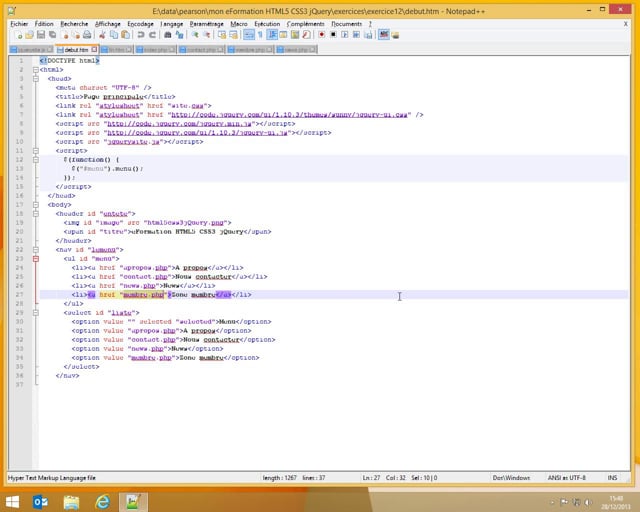Save the file with the Save icon

[x=41, y=35]
